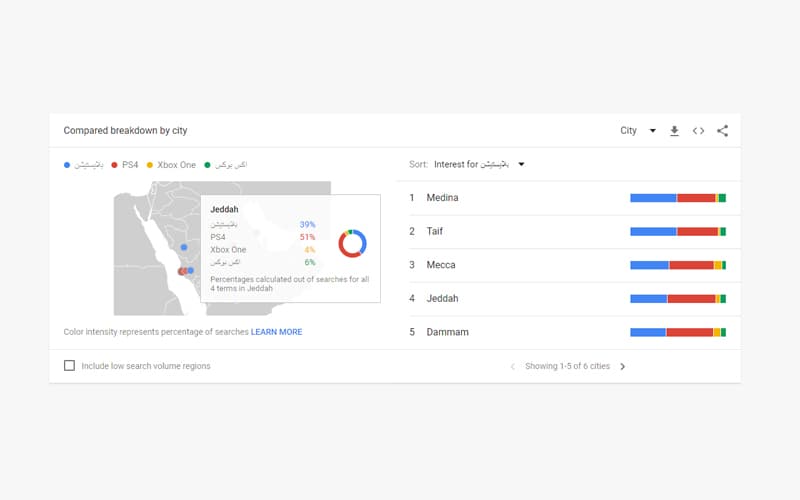Open the City region type dropdown

(x=637, y=131)
